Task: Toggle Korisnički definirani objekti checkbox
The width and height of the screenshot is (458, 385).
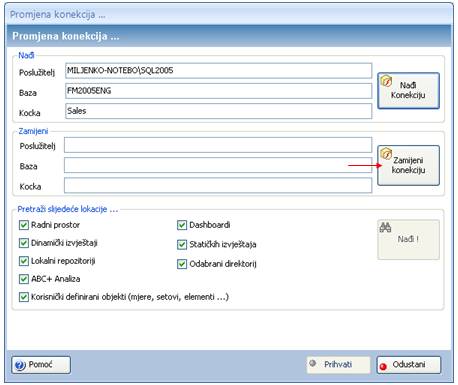Action: tap(24, 297)
